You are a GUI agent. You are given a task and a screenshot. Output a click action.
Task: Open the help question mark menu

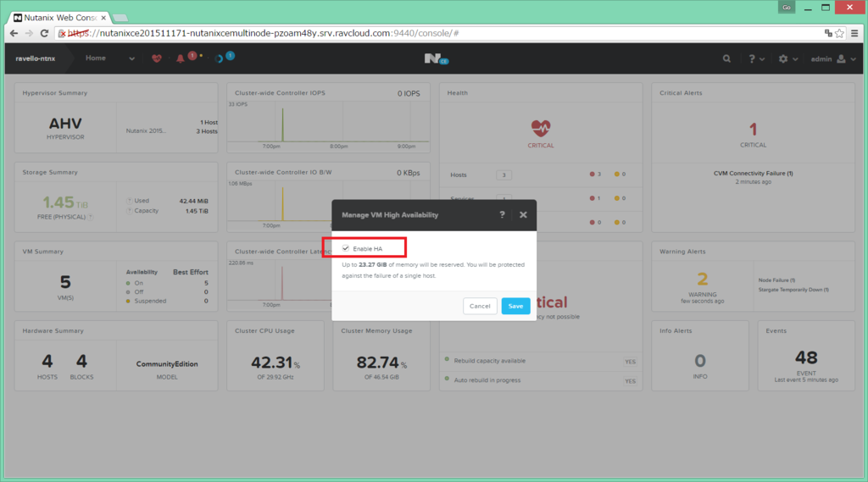point(756,58)
